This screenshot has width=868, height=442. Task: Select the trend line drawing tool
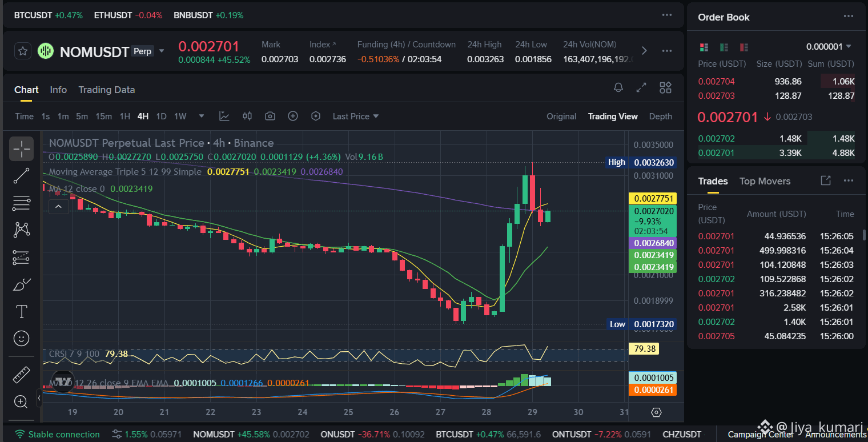21,176
